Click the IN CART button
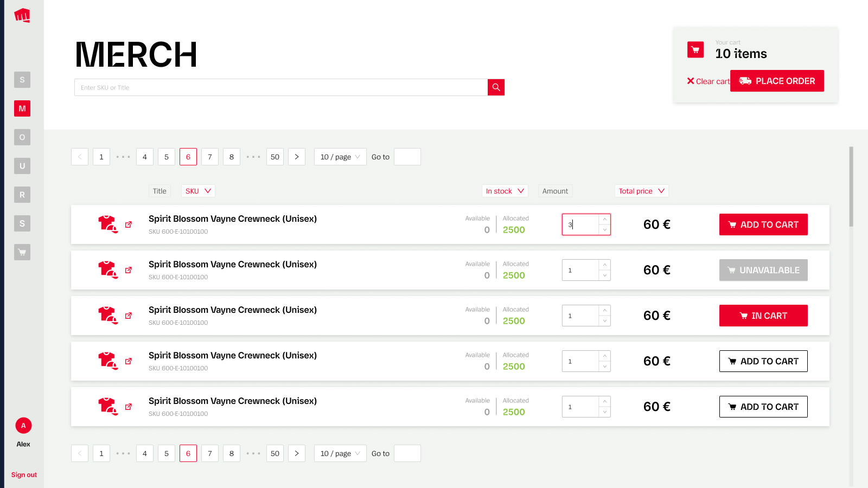The width and height of the screenshot is (868, 488). [x=763, y=316]
